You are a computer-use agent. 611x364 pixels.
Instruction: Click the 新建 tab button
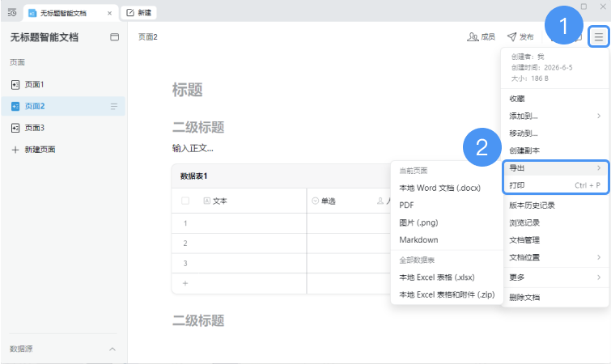pos(139,13)
